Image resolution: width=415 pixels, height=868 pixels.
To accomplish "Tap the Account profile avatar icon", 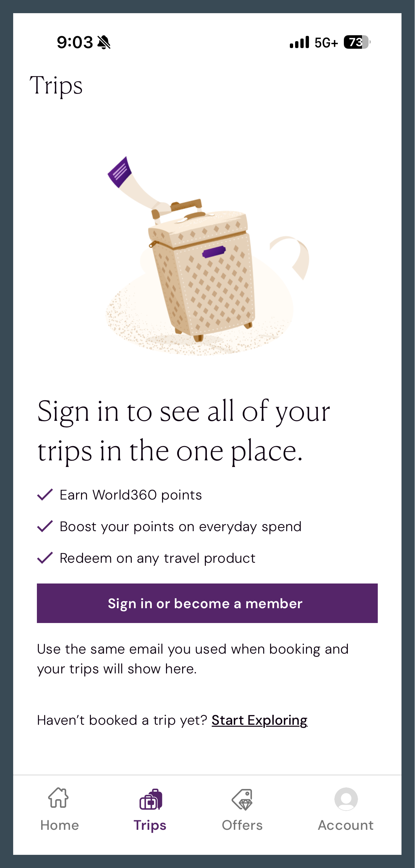I will point(346,799).
